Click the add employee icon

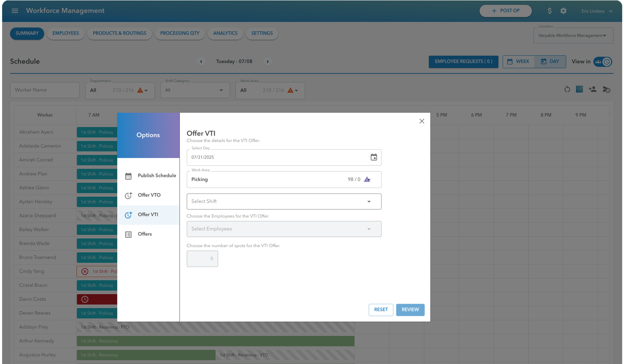coord(592,89)
